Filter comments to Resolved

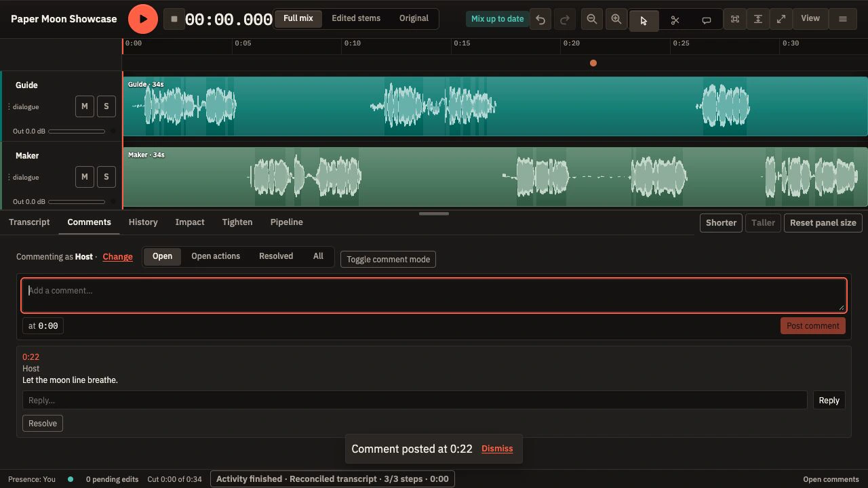[276, 256]
